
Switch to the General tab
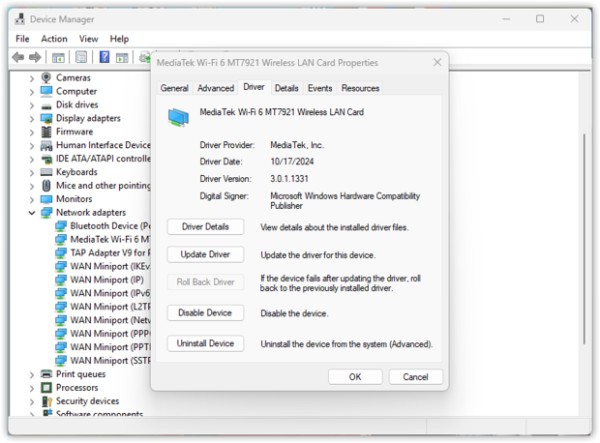[174, 88]
